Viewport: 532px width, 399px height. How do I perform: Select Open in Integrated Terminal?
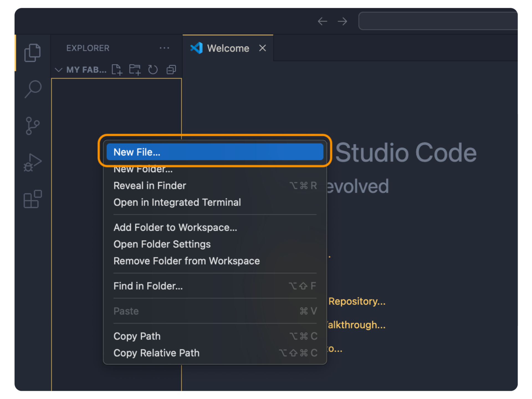[215, 202]
